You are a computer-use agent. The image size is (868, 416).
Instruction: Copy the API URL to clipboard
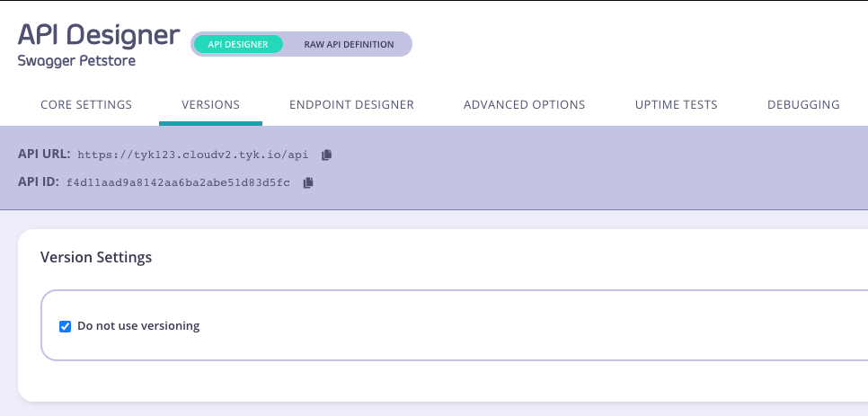pos(326,155)
